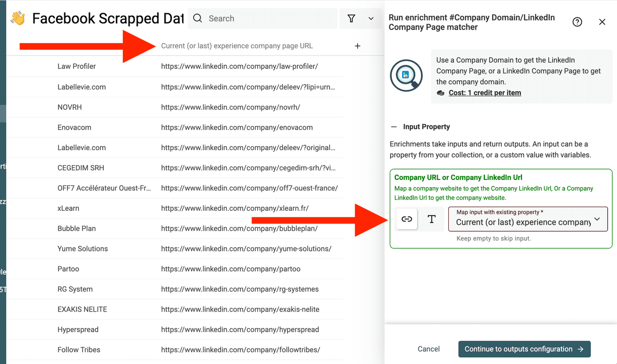Screen dimensions: 617x364
Task: Open the Cost: 1 credit per item link
Action: click(485, 93)
